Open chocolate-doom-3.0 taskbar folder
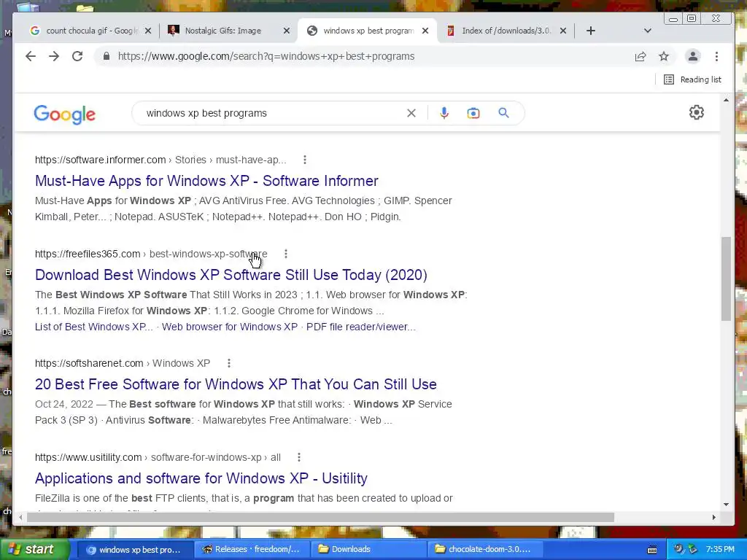The width and height of the screenshot is (747, 560). 484,550
